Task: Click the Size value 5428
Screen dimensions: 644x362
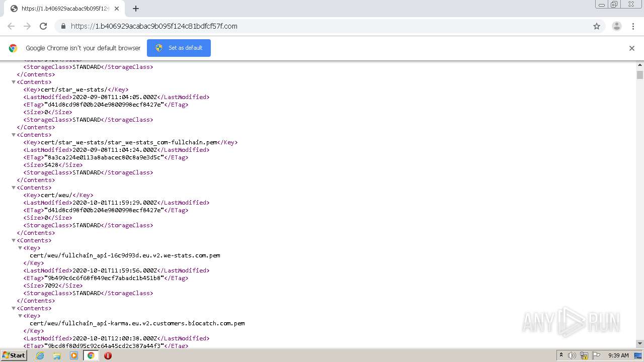Action: coord(52,165)
